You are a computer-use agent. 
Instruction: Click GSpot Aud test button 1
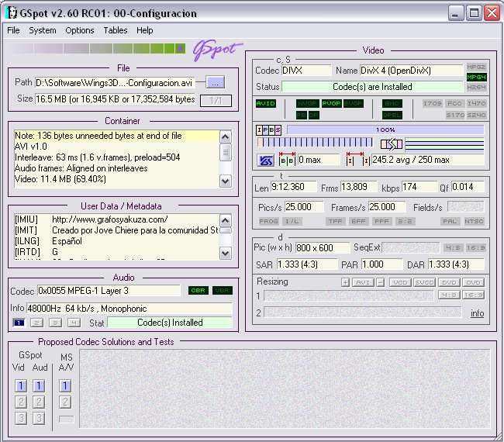[x=39, y=385]
